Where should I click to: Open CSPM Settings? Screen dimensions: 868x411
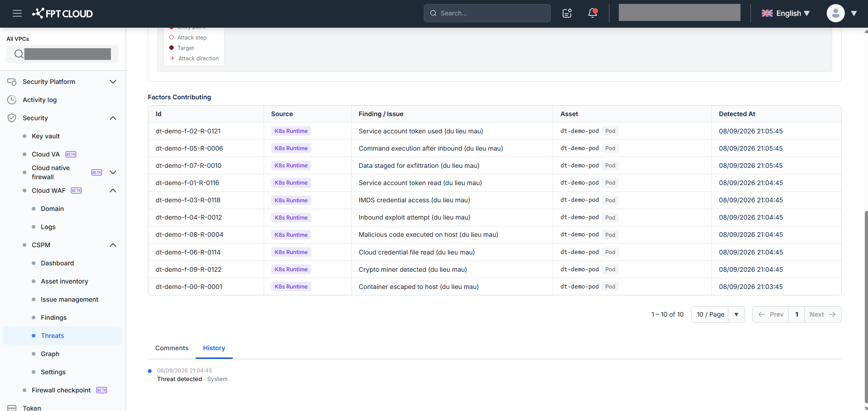53,372
